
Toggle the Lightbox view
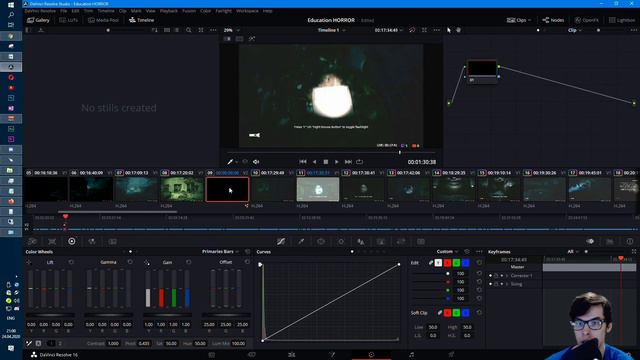pyautogui.click(x=622, y=20)
